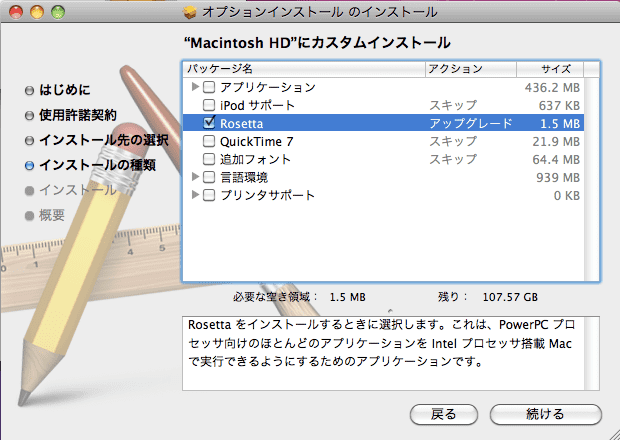Viewport: 620px width, 440px height.
Task: Enable the プリンタサポート checkbox
Action: [209, 195]
